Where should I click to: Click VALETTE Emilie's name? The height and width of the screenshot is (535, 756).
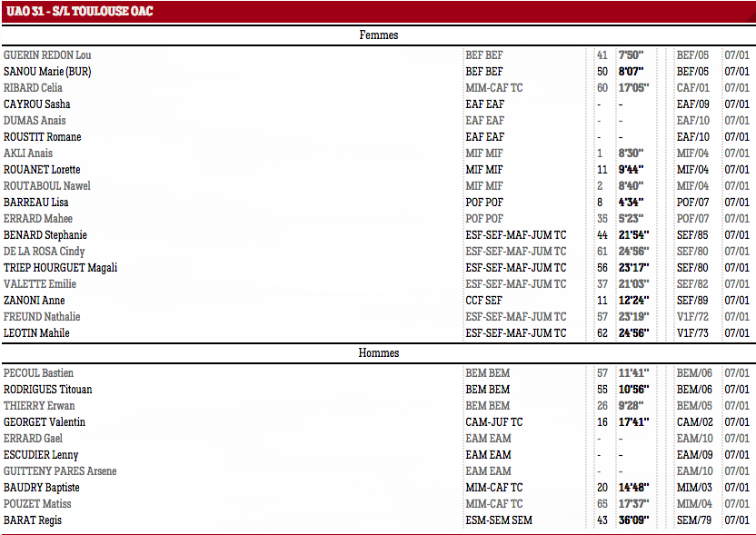click(x=40, y=285)
